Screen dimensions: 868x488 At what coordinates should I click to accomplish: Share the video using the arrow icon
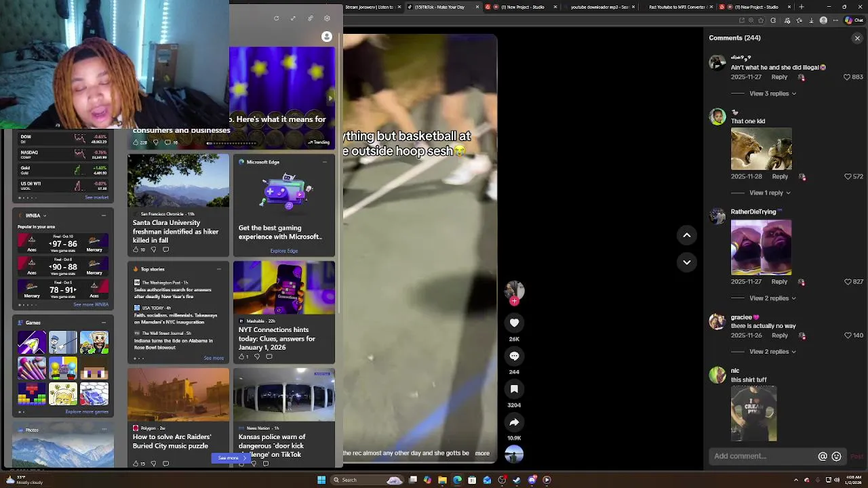(514, 422)
